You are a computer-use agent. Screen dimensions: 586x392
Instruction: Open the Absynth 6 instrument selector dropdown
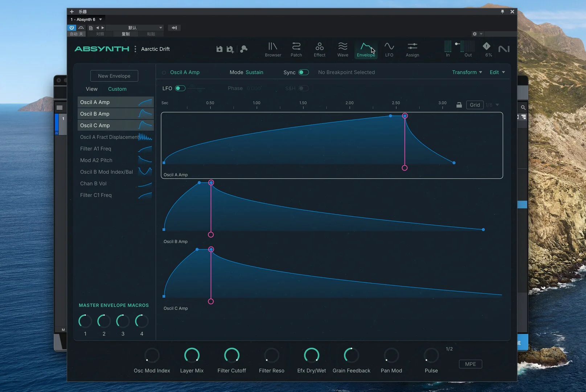(101, 20)
